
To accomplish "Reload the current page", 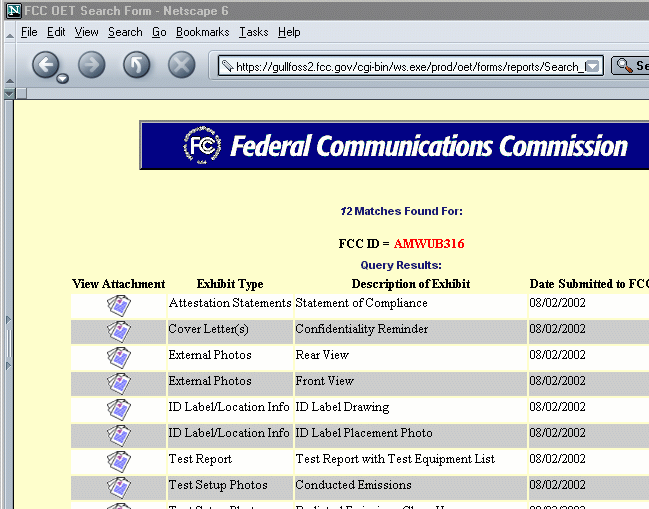I will click(x=136, y=66).
